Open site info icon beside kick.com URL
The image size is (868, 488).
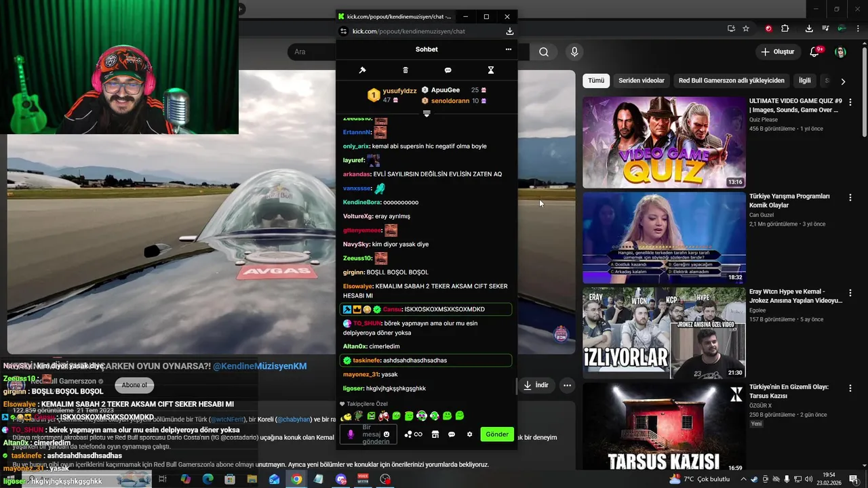tap(344, 31)
